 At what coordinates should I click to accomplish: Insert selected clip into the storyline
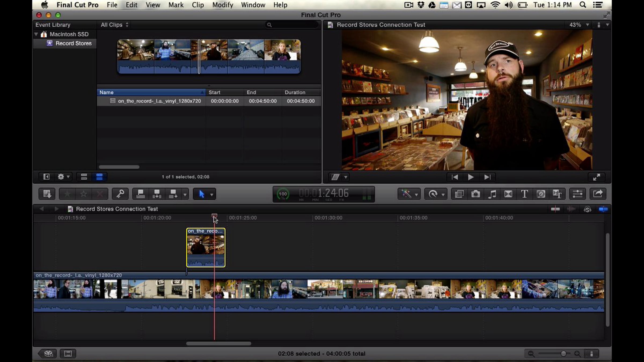(157, 194)
